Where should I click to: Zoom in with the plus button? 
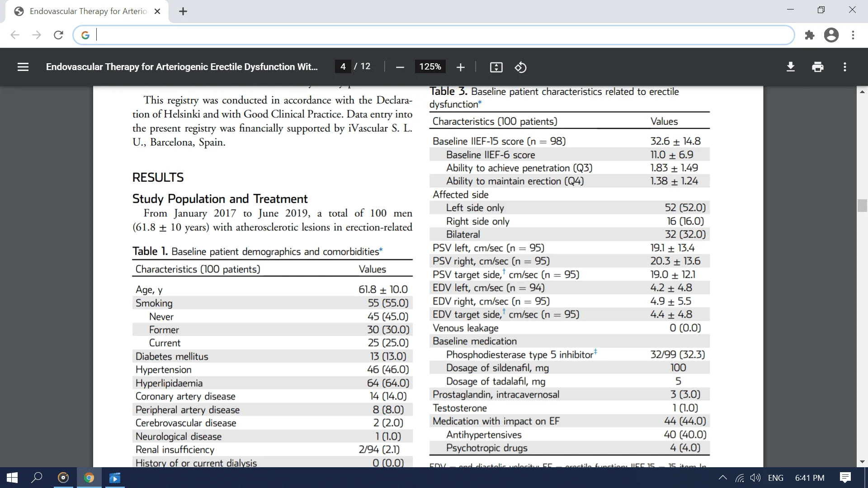tap(460, 67)
